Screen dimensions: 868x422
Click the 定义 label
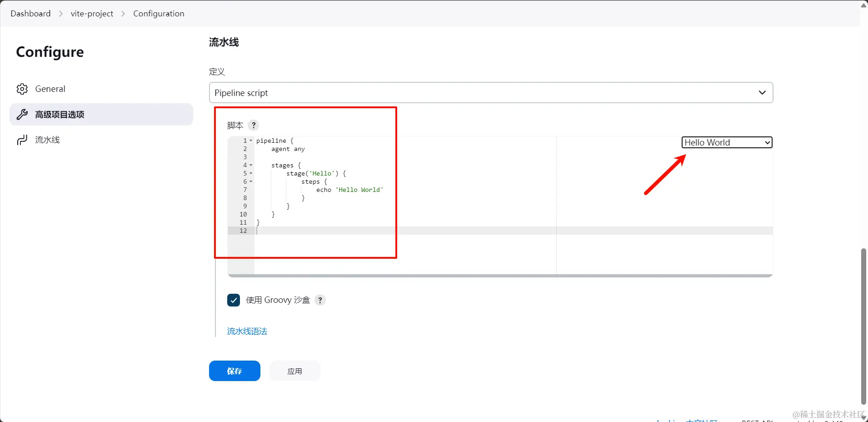coord(217,71)
